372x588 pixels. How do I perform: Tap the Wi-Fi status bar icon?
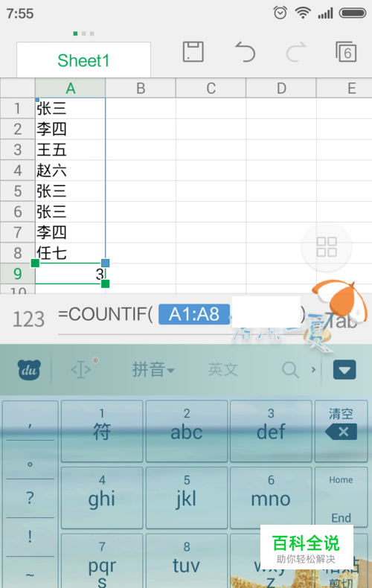coord(303,13)
